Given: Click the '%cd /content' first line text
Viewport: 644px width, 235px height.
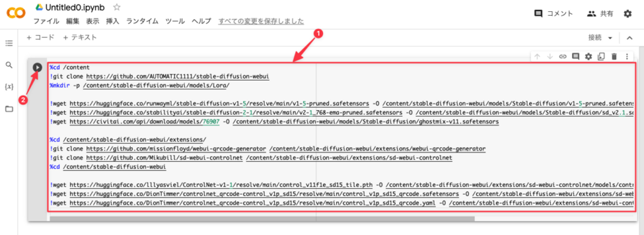Looking at the screenshot, I should click(x=70, y=68).
